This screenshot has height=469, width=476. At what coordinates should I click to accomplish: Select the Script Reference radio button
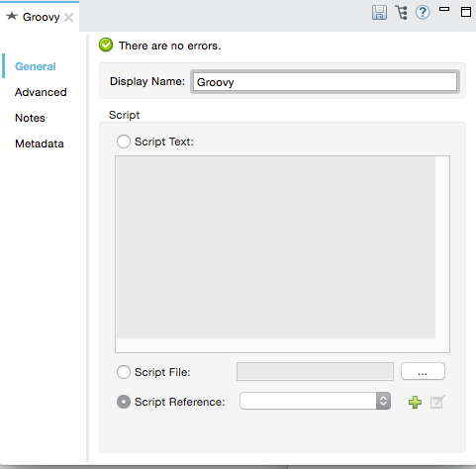click(124, 402)
